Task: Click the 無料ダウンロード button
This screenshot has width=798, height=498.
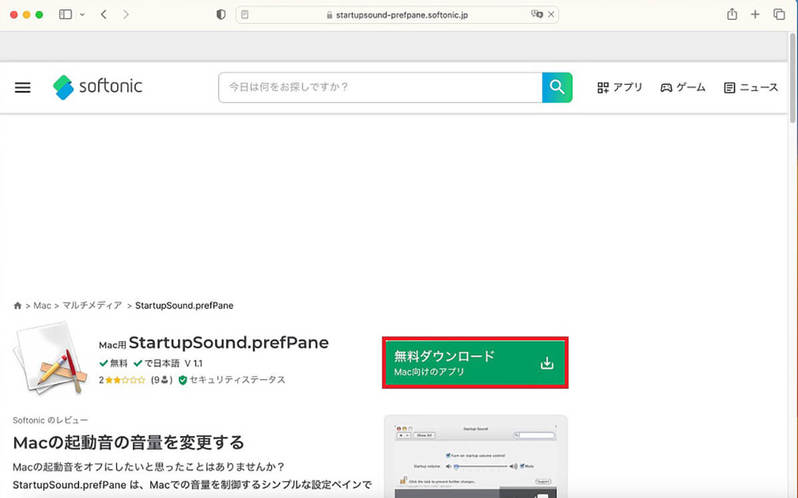Action: coord(475,363)
